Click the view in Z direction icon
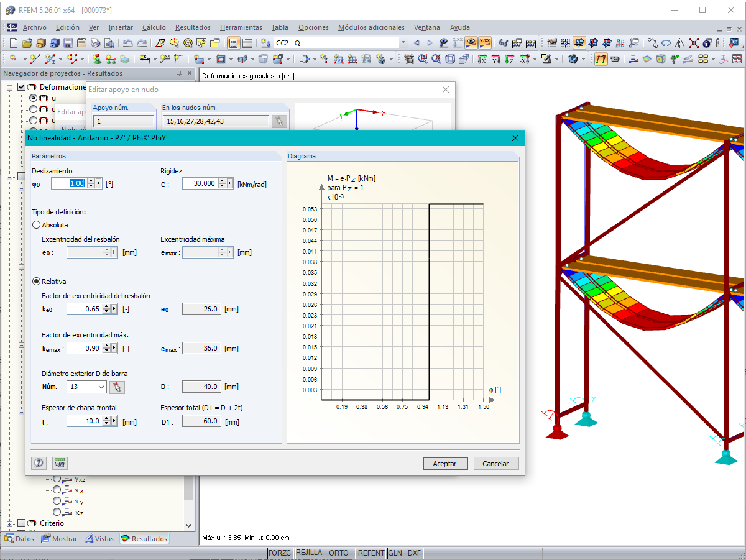The height and width of the screenshot is (560, 746). tap(510, 59)
